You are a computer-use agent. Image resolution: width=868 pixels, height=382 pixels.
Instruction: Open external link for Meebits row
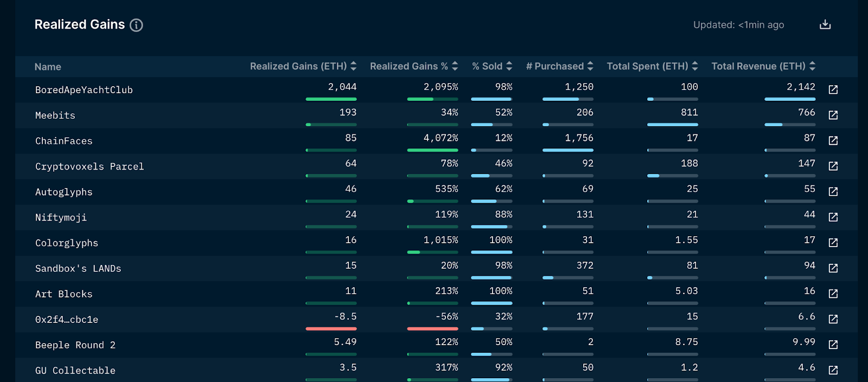click(833, 115)
